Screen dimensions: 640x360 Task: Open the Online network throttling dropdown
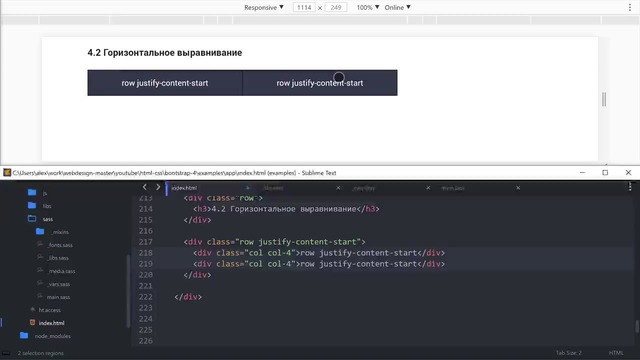click(397, 7)
